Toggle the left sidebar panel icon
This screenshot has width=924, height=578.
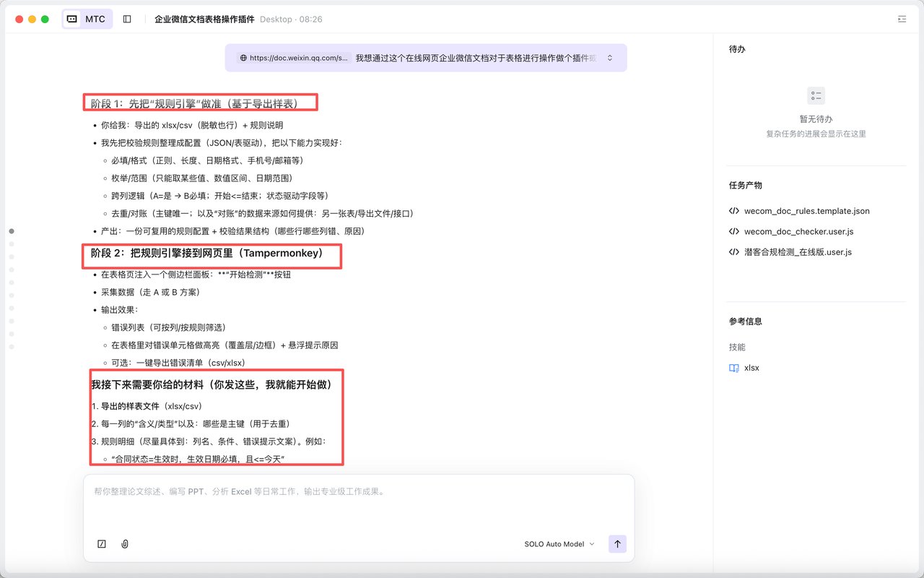tap(127, 19)
